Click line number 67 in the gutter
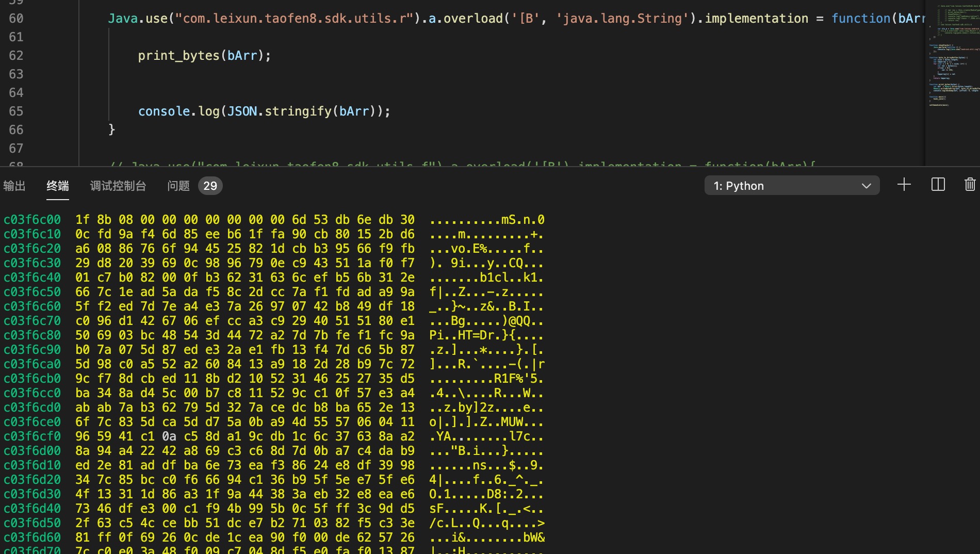The width and height of the screenshot is (980, 554). pos(16,149)
